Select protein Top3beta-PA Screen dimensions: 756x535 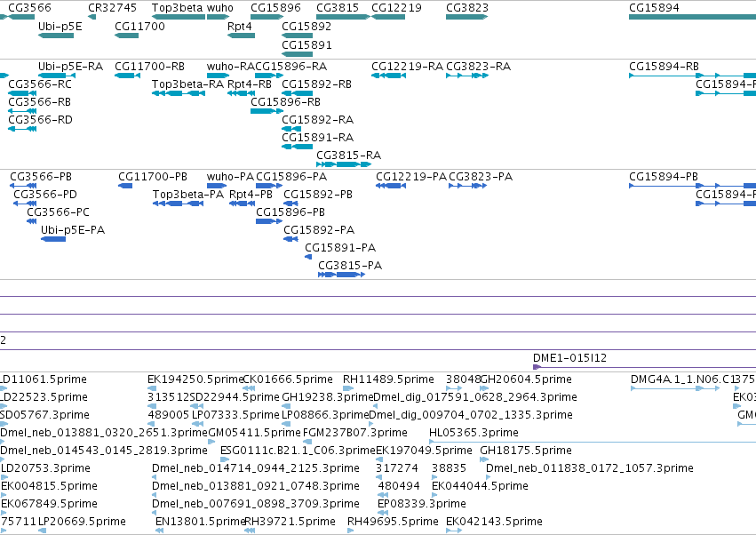click(188, 195)
